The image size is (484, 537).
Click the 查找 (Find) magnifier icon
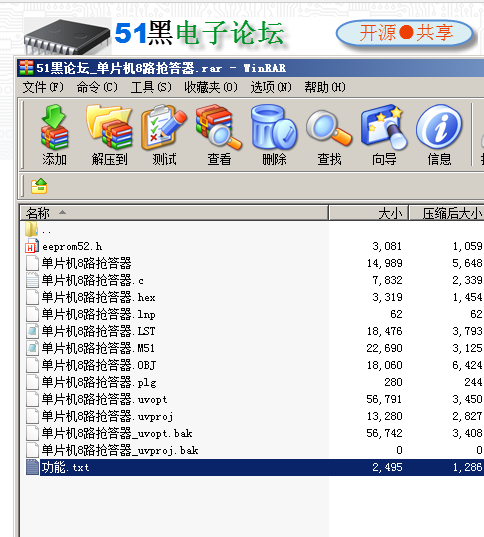tap(329, 128)
